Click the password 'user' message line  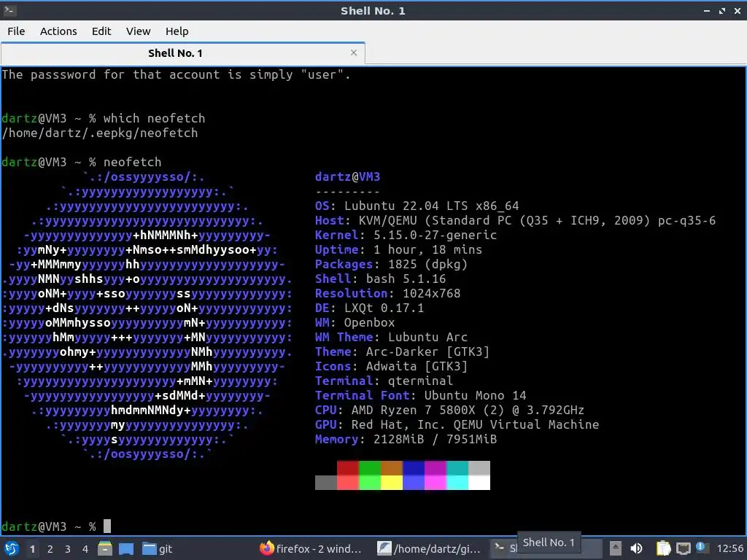click(x=177, y=75)
